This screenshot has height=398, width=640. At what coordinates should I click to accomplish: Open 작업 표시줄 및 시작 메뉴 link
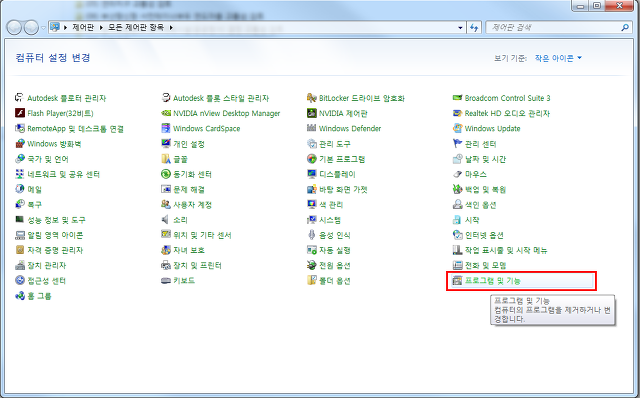[x=506, y=250]
